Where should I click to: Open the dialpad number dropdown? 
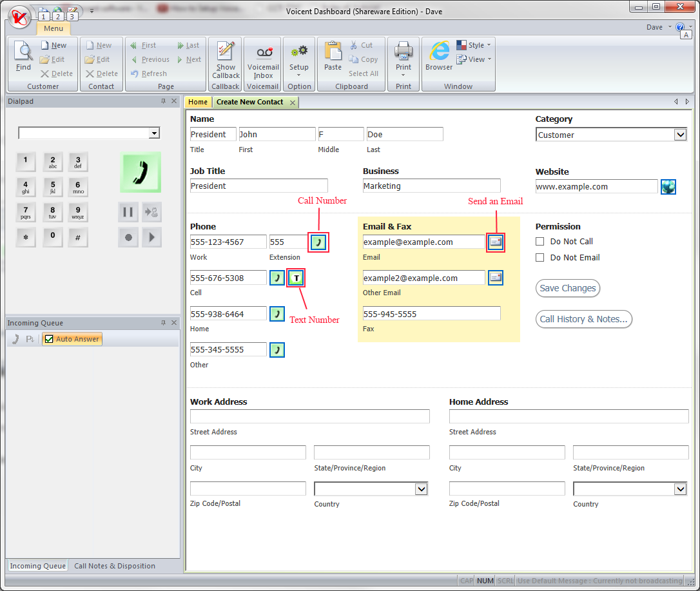pos(154,133)
